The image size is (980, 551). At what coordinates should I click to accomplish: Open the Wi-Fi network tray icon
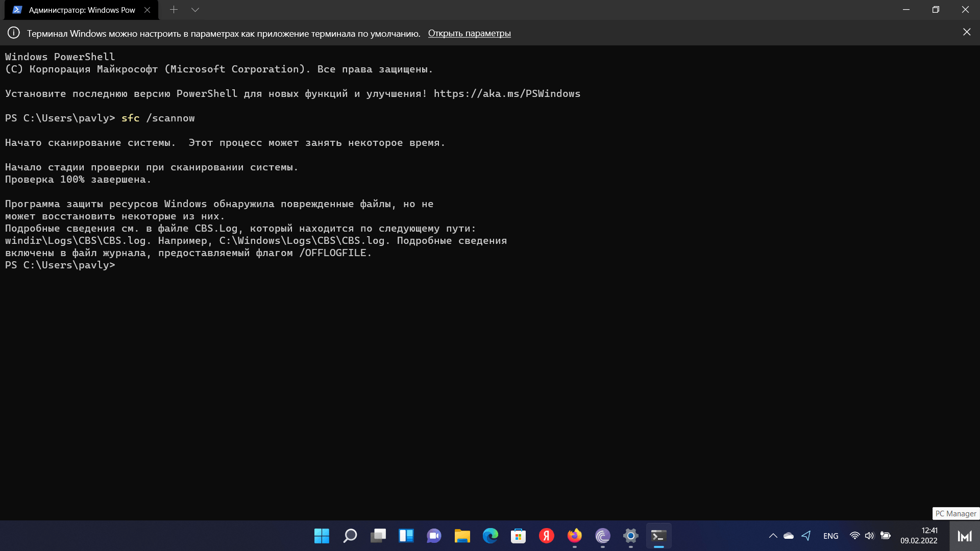pyautogui.click(x=854, y=536)
